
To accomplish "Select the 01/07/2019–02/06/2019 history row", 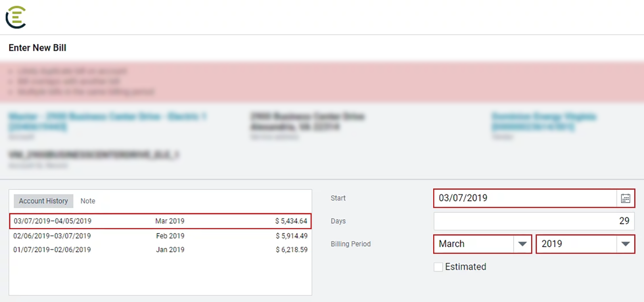I will (x=160, y=250).
